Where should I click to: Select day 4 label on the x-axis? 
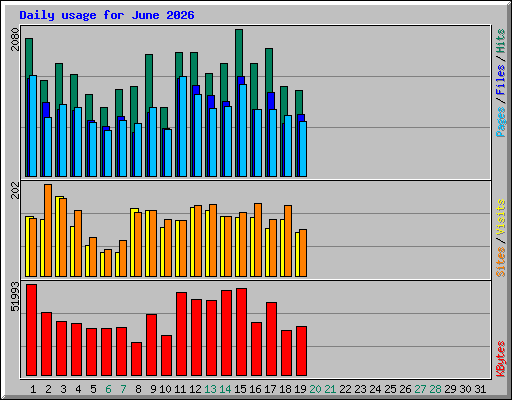pos(78,389)
